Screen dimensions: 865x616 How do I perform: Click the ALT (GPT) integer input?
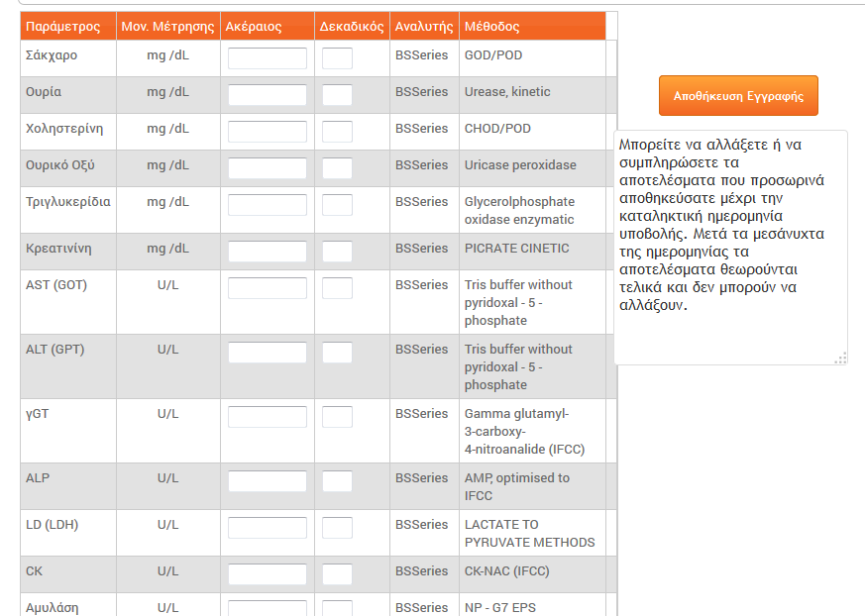(267, 353)
